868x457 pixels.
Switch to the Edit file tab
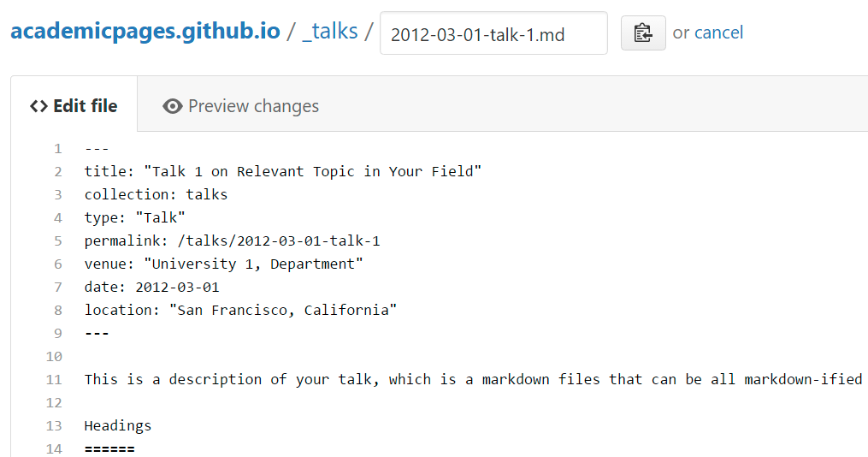(74, 106)
